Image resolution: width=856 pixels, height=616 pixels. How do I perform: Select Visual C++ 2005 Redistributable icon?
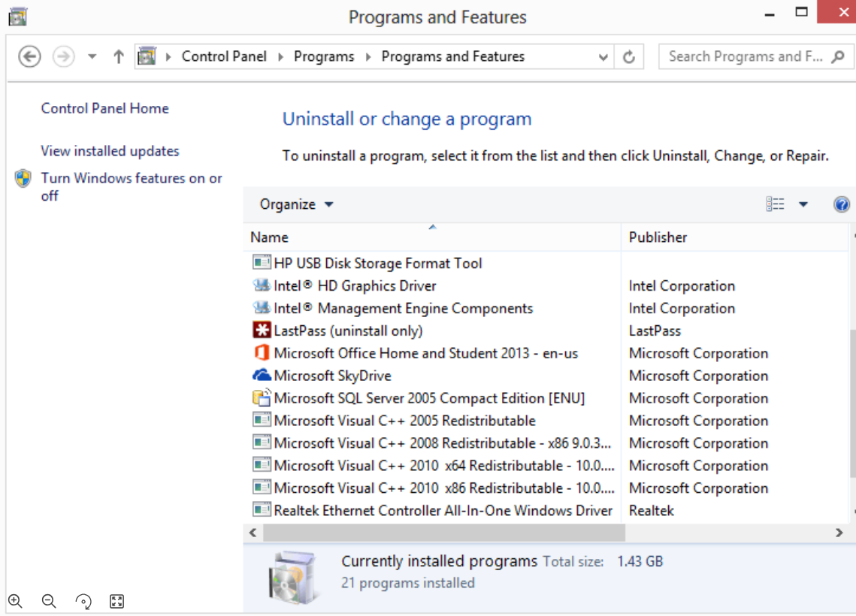coord(262,420)
